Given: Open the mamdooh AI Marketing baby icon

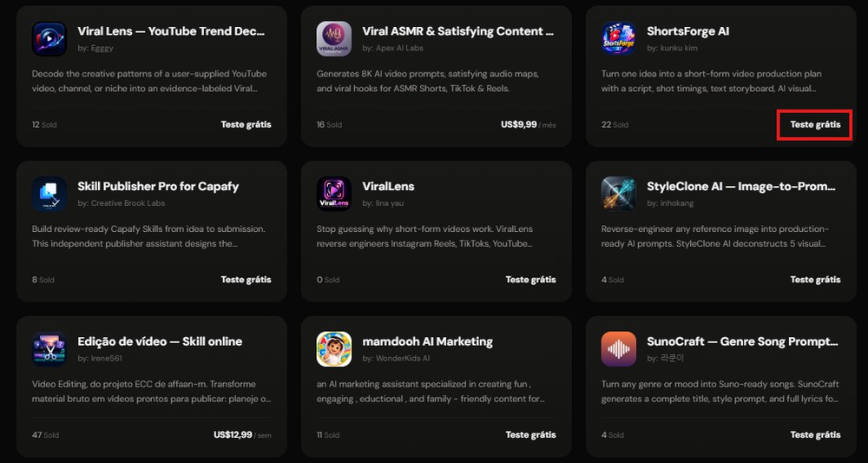Looking at the screenshot, I should tap(334, 349).
